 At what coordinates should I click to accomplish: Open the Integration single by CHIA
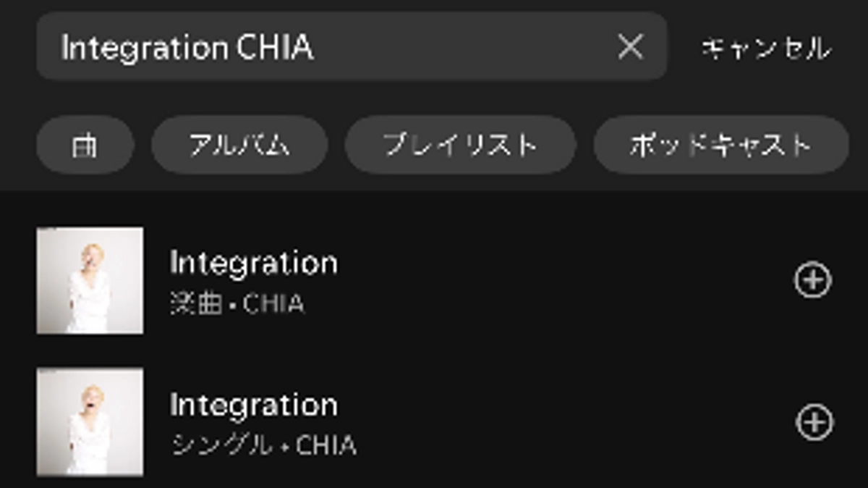pyautogui.click(x=253, y=418)
